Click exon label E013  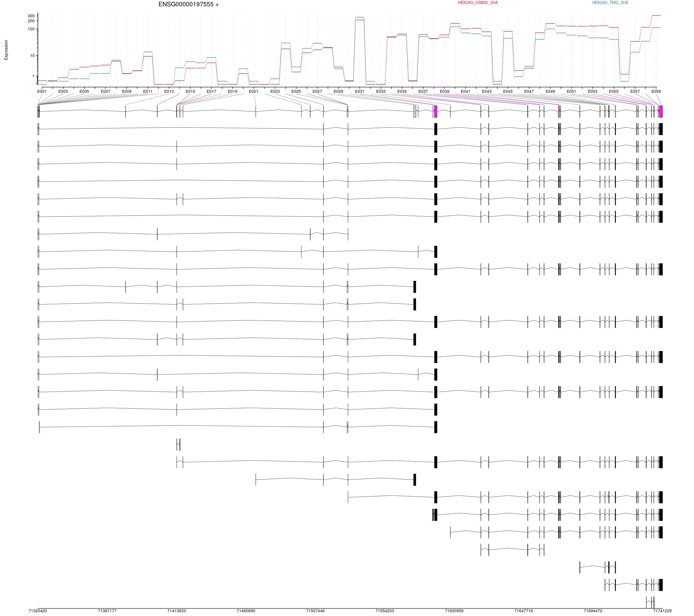click(169, 91)
